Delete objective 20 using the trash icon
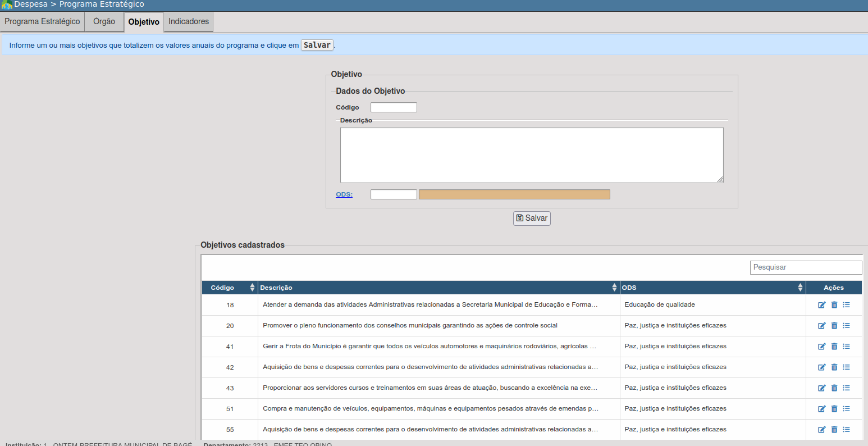 pos(834,326)
